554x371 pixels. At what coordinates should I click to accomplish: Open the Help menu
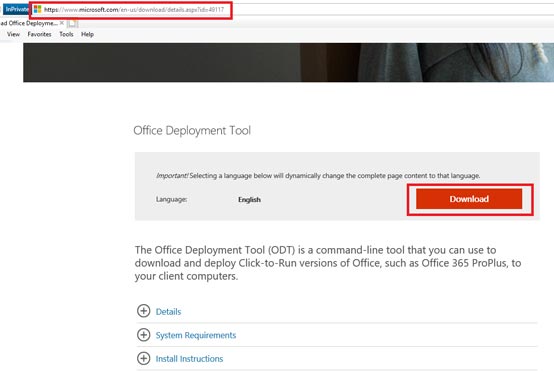pyautogui.click(x=87, y=34)
